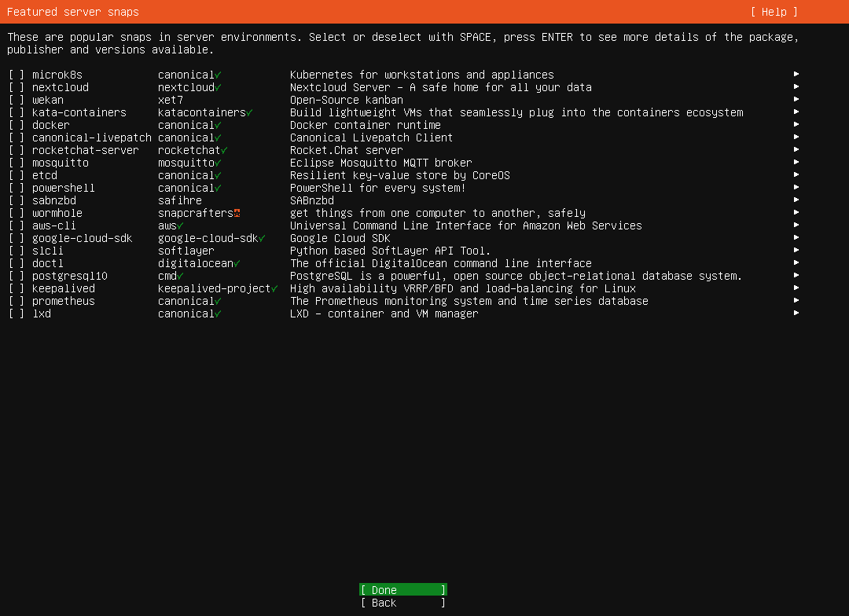Click the description 'Eclipse Mosquitto MQTT broker'
The image size is (849, 616).
[x=380, y=163]
